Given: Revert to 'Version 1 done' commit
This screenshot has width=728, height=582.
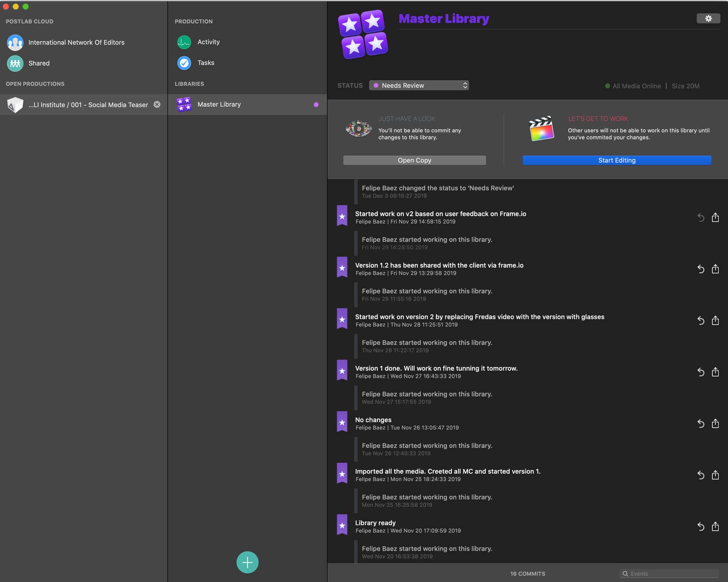Looking at the screenshot, I should tap(701, 372).
